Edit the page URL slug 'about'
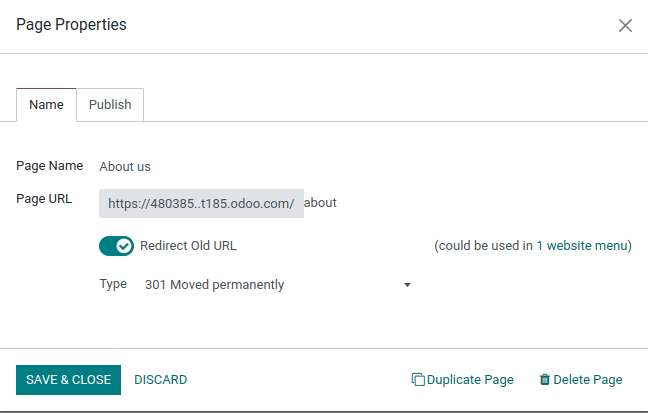The height and width of the screenshot is (413, 648). 321,203
